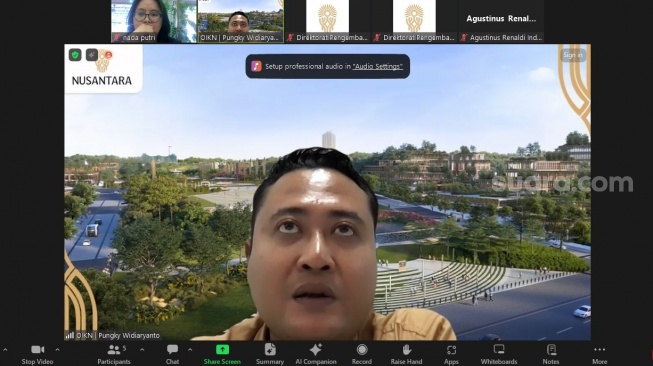Click the green Share Screen button

(222, 354)
